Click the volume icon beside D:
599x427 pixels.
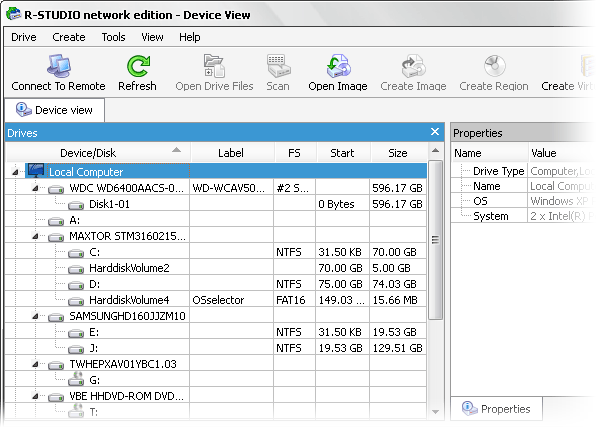76,285
